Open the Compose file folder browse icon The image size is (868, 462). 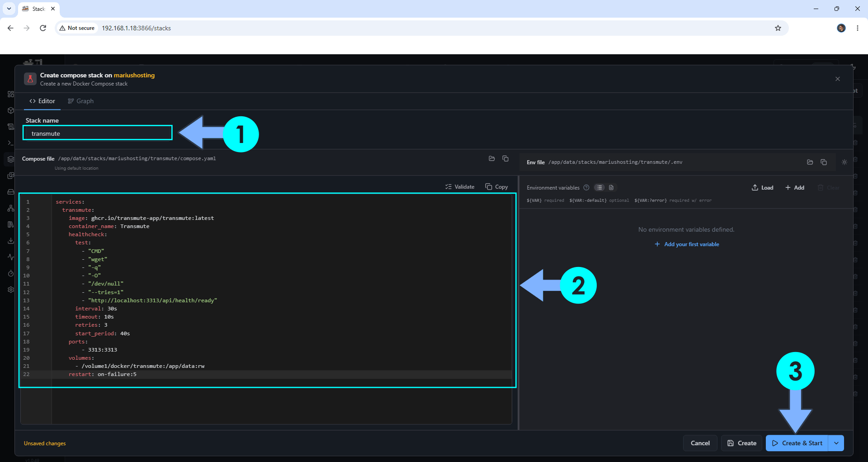[492, 158]
